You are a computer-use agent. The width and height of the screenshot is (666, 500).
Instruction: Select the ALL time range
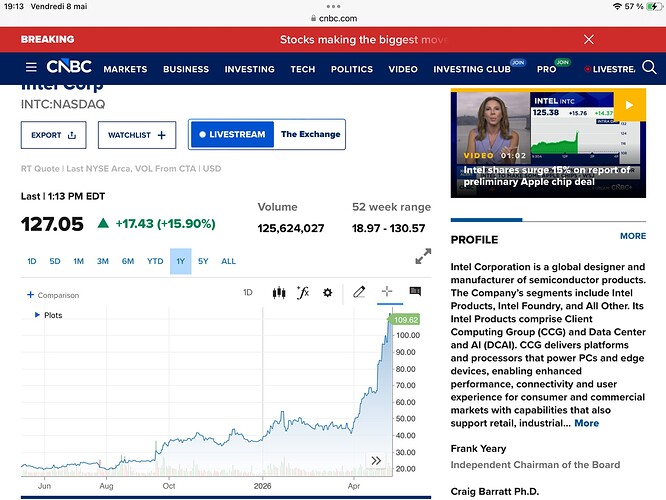(228, 261)
